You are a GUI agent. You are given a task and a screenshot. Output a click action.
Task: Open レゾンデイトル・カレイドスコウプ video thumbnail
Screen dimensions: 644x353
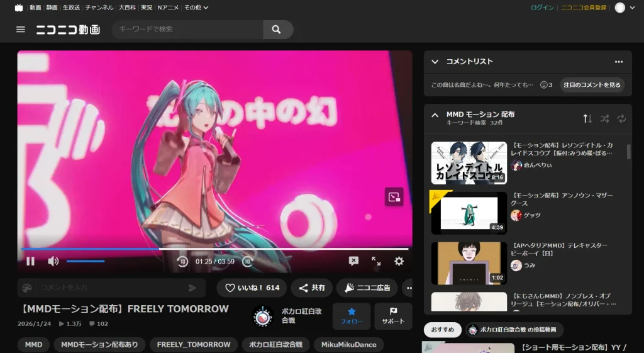[469, 163]
